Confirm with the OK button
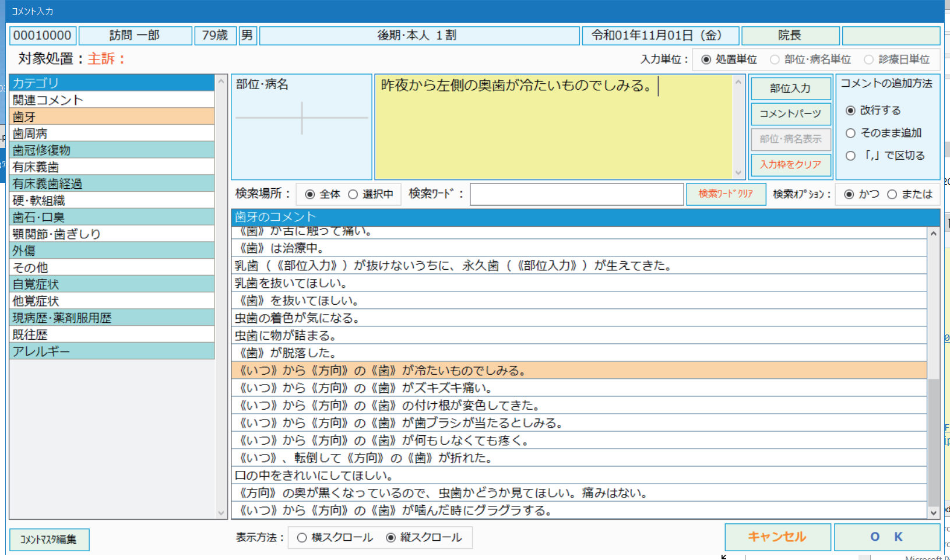The height and width of the screenshot is (560, 950). (x=887, y=536)
